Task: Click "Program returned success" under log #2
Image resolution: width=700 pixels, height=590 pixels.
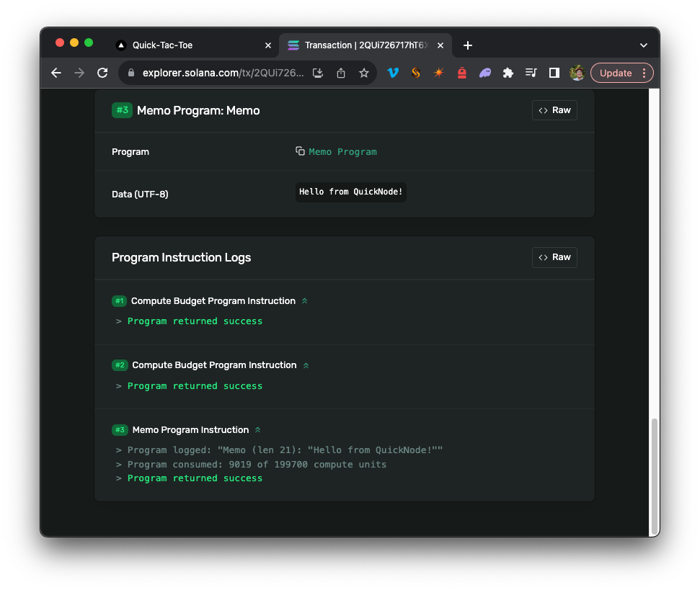Action: (x=195, y=385)
